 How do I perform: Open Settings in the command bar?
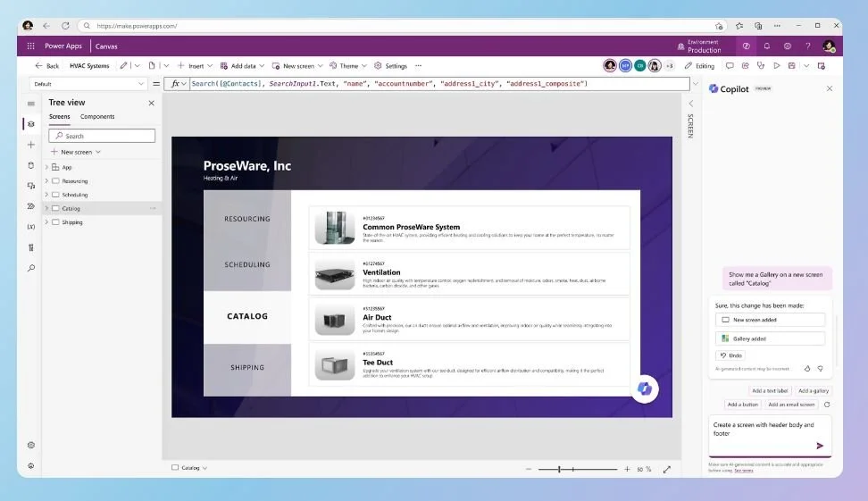click(x=391, y=66)
